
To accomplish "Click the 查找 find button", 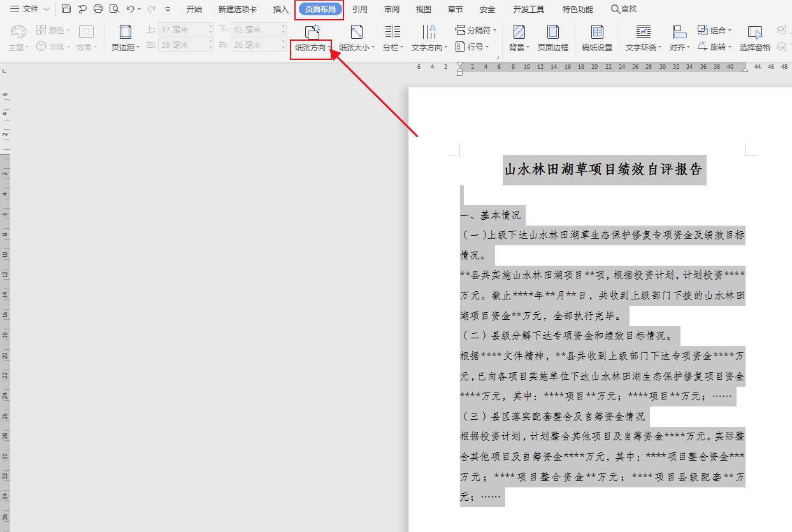I will tap(623, 9).
